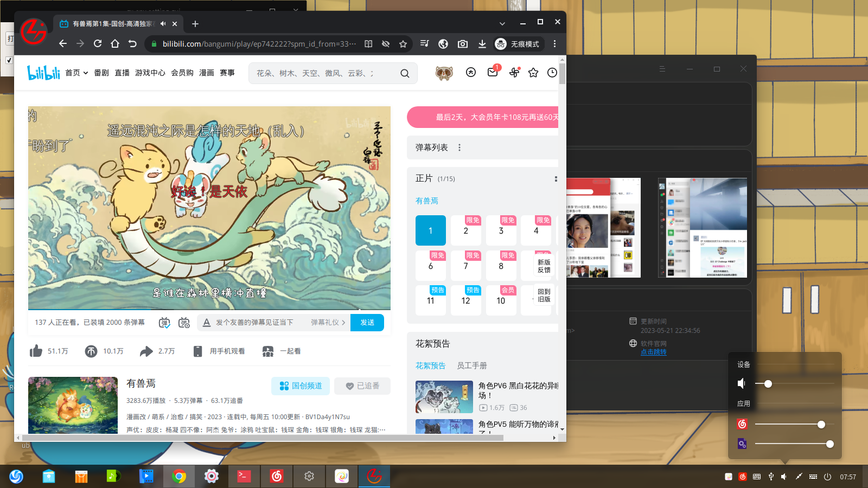Like the video with thumbs-up icon
This screenshot has width=868, height=488.
36,351
